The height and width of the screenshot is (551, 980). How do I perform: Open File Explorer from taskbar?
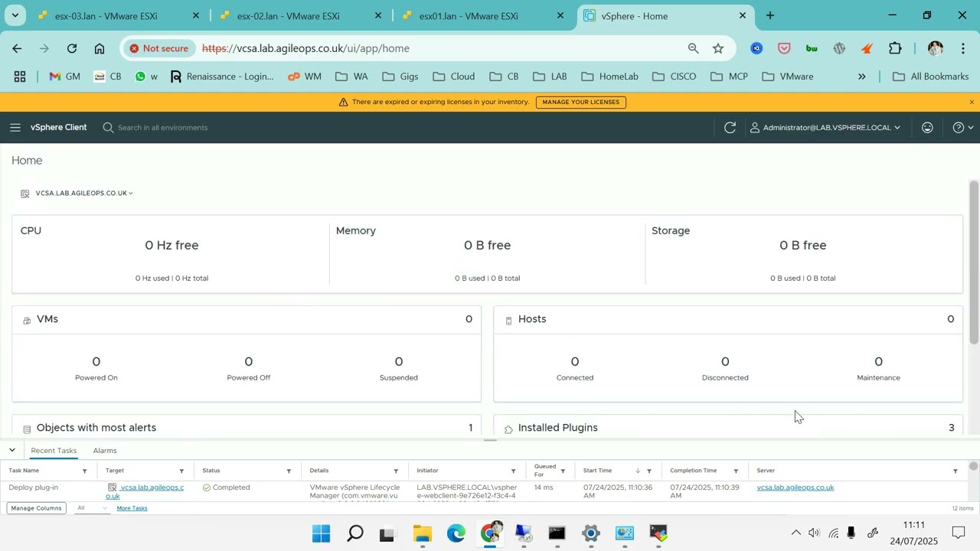(x=423, y=533)
